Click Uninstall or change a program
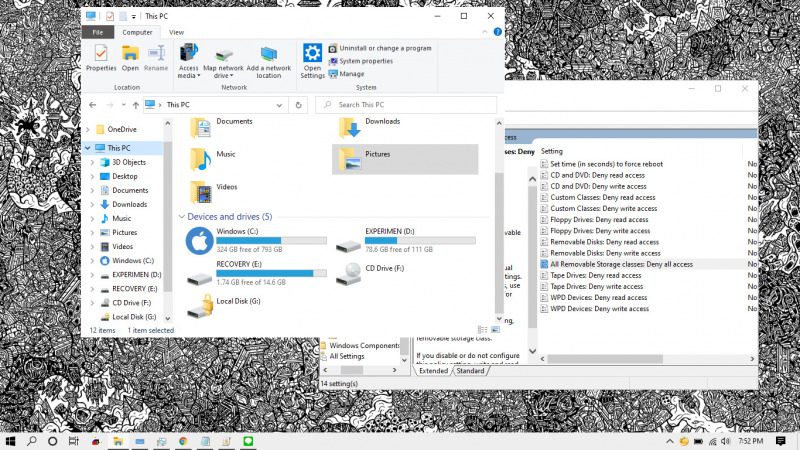The height and width of the screenshot is (450, 800). point(380,48)
